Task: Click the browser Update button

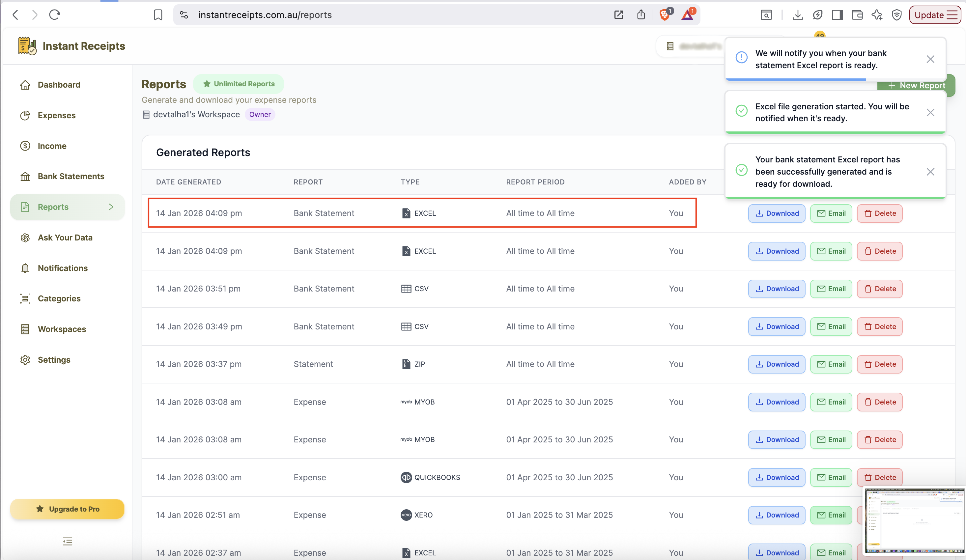Action: pos(935,15)
